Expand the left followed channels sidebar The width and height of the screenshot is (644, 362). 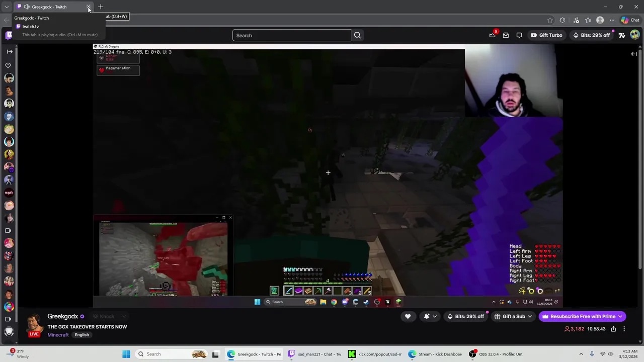[x=9, y=51]
